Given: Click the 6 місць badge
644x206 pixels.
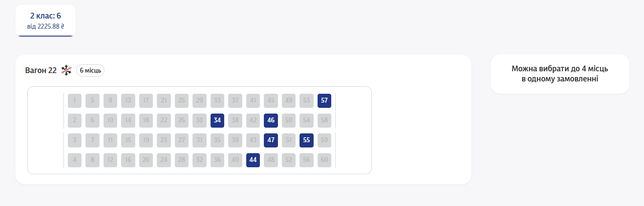Looking at the screenshot, I should 90,70.
